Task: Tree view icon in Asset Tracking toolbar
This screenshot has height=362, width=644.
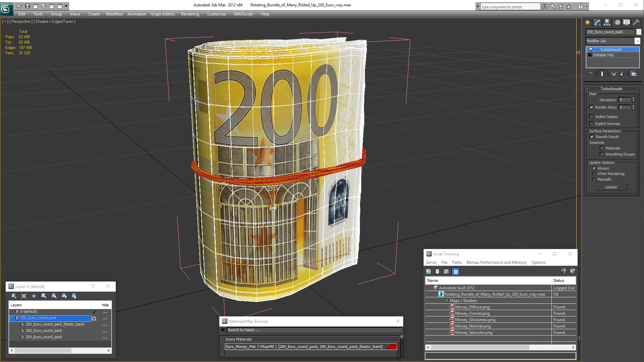Action: click(446, 271)
